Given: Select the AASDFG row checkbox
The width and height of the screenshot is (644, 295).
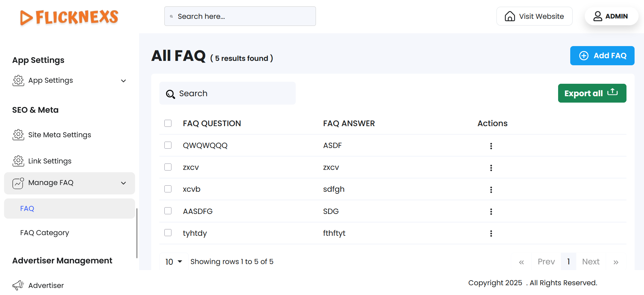Looking at the screenshot, I should (x=168, y=211).
